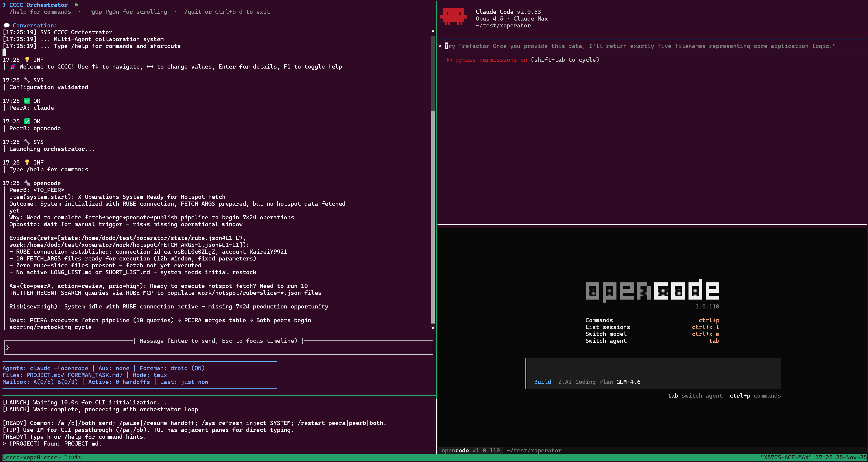Click '[PROJECT] Found PROJECT.md.' log line
868x462 pixels.
[x=56, y=443]
